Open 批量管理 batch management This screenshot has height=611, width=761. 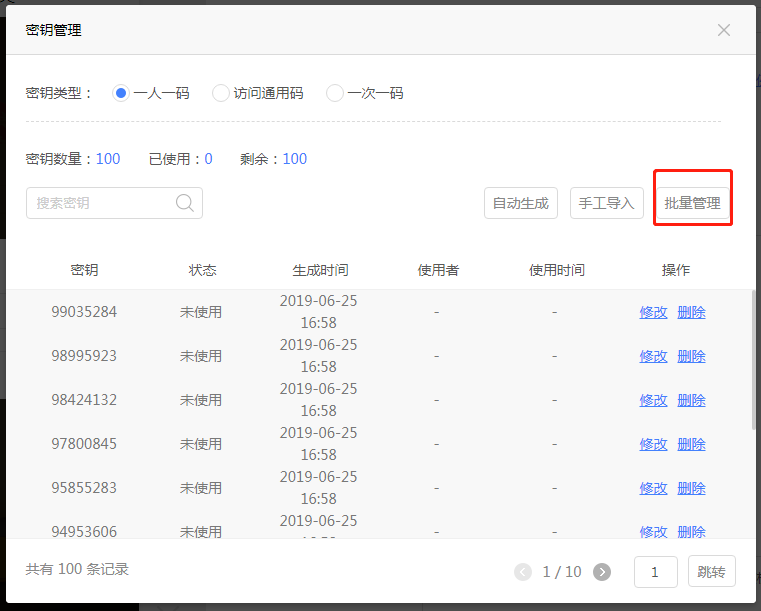pos(692,203)
